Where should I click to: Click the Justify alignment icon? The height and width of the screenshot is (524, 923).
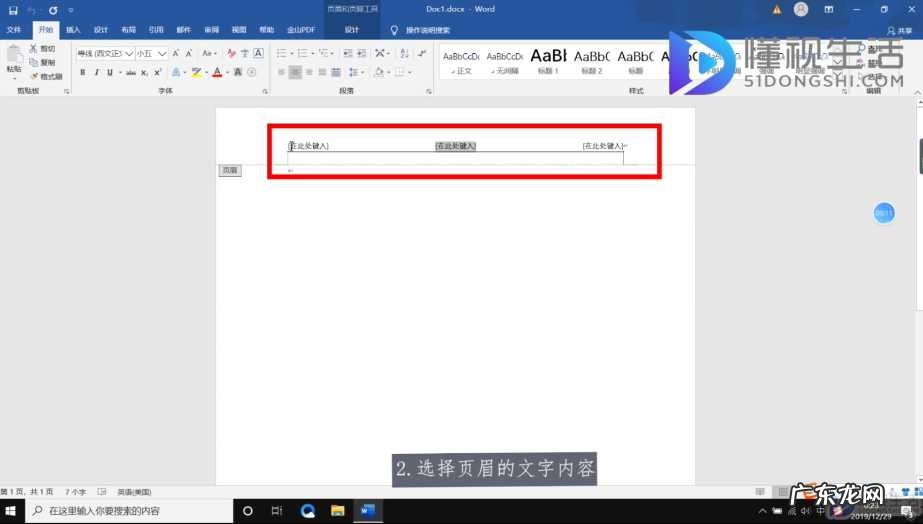pos(322,72)
